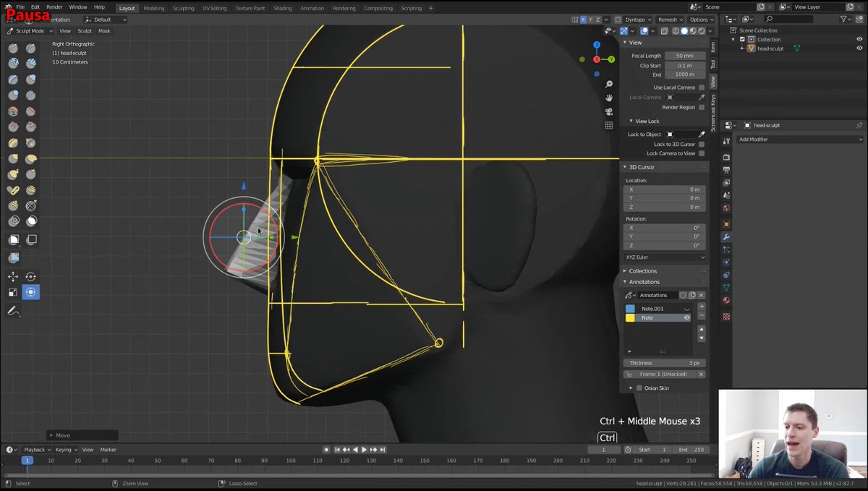Open the Render Properties tab
Image resolution: width=868 pixels, height=491 pixels.
click(727, 155)
